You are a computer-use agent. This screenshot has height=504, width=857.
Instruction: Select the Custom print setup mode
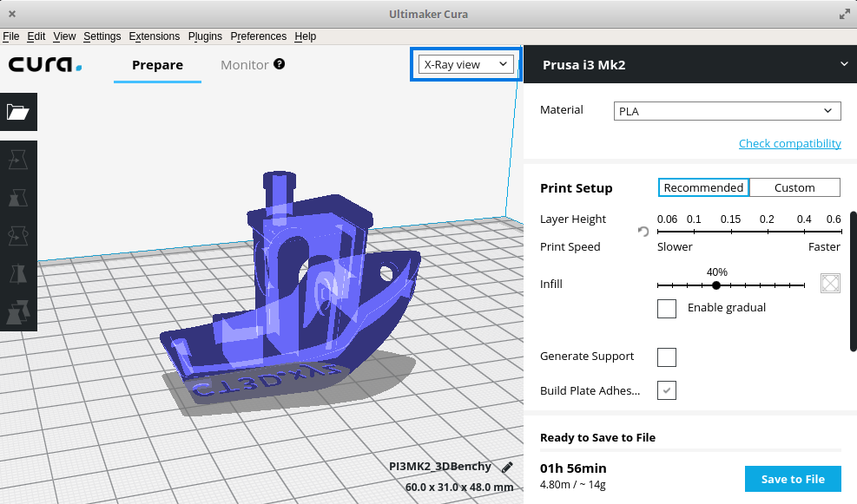coord(794,187)
